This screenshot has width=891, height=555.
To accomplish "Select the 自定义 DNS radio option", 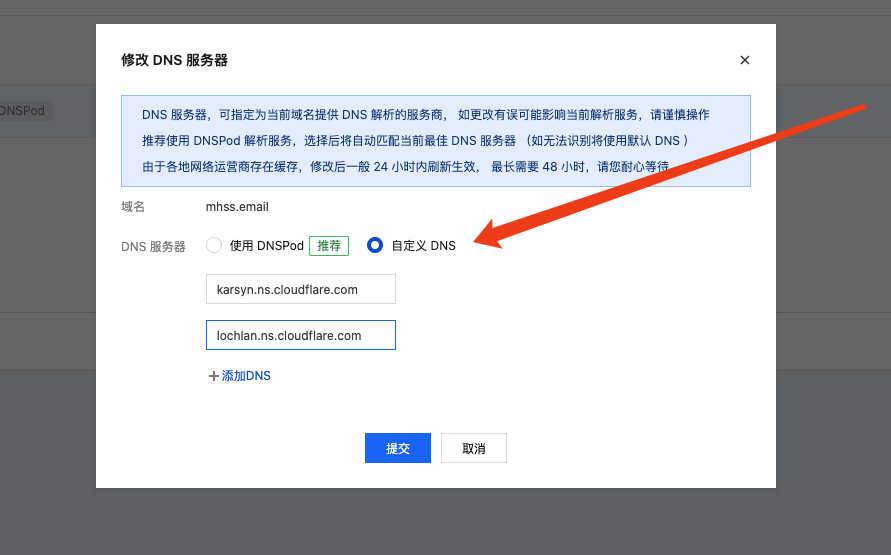I will click(x=375, y=245).
